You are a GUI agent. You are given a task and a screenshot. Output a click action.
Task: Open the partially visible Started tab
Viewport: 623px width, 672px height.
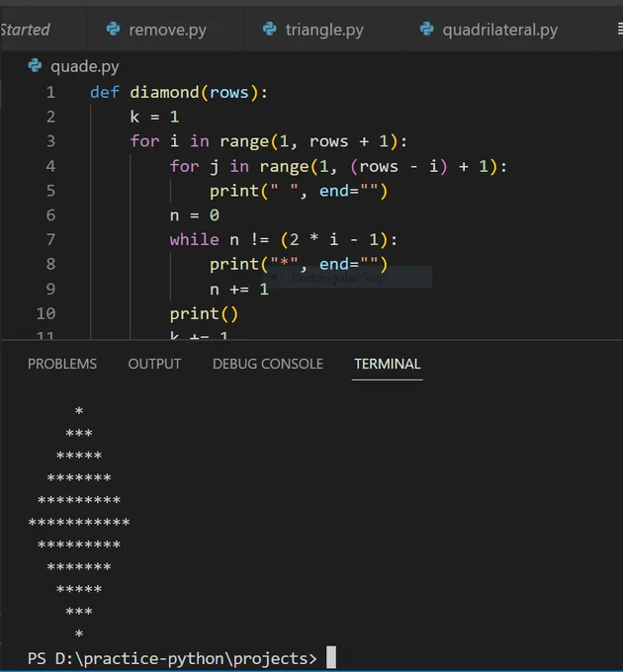click(26, 30)
